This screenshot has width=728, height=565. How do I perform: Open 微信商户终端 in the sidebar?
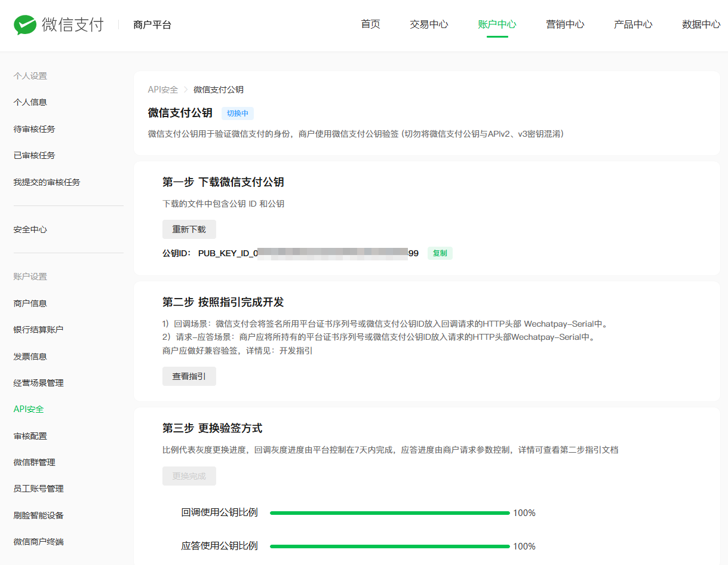pyautogui.click(x=39, y=542)
